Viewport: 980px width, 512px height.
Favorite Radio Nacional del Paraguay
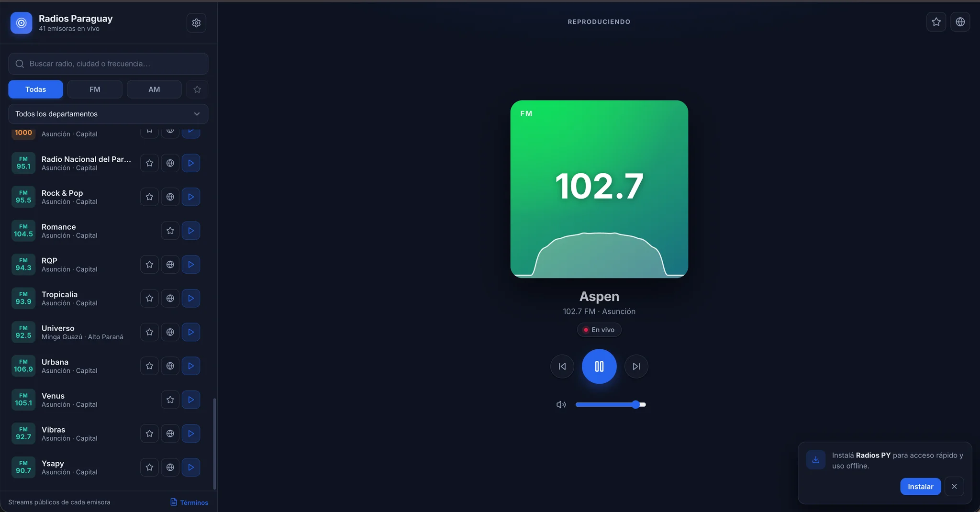pos(149,163)
